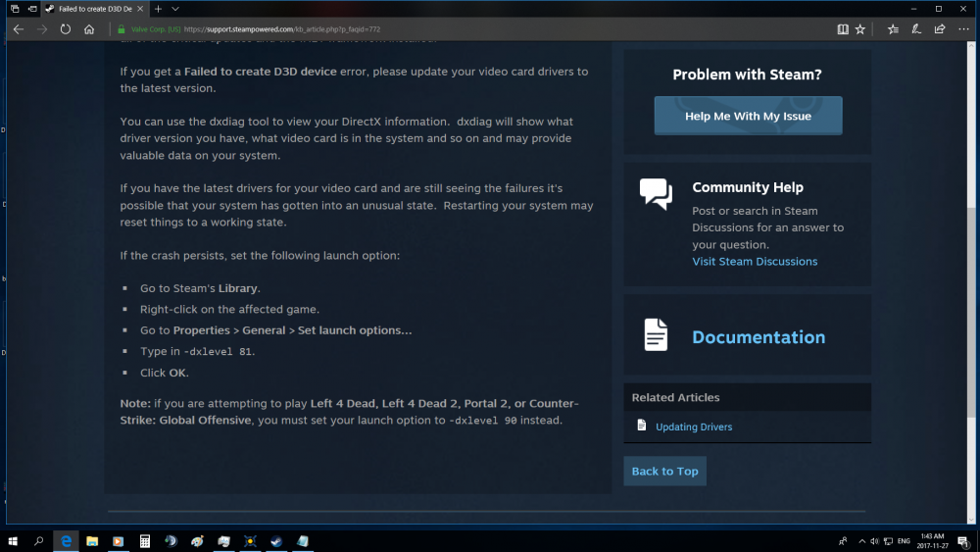Click Help Me With My Issue button
The width and height of the screenshot is (980, 552).
(x=748, y=116)
